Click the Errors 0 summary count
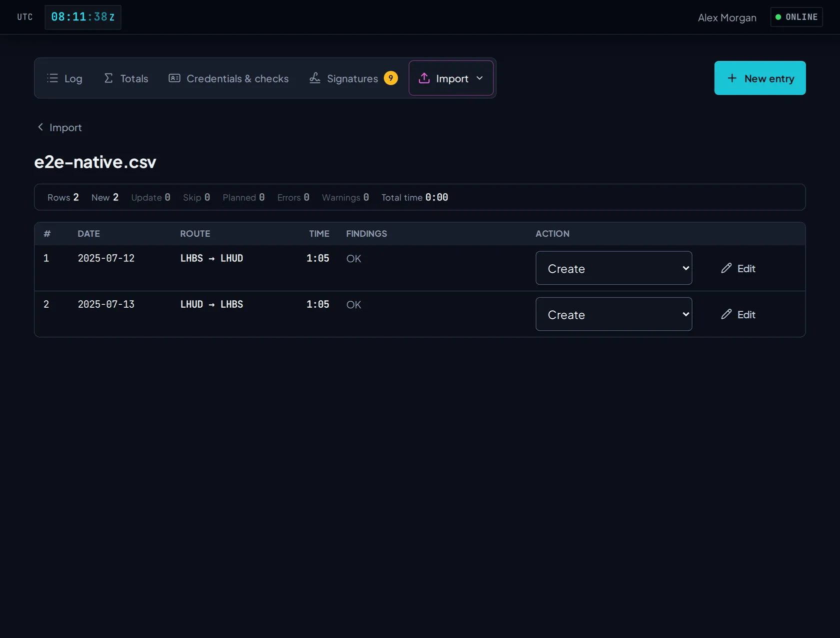 (x=293, y=197)
